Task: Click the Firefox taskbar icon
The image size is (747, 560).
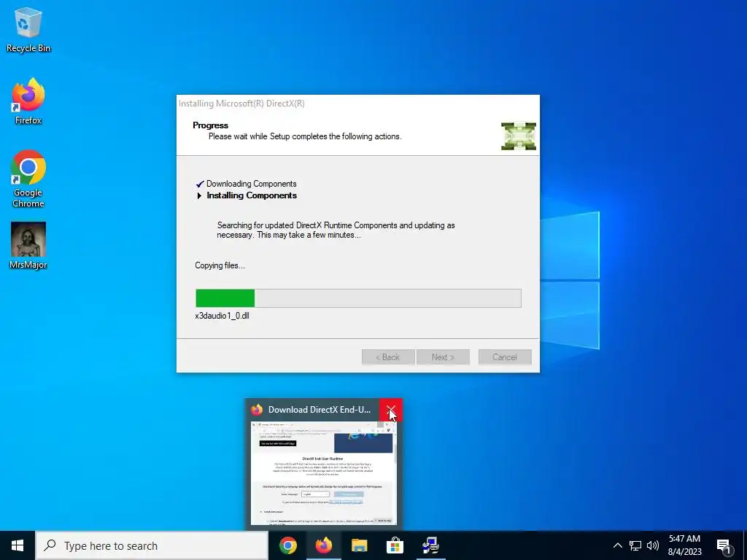Action: click(324, 545)
